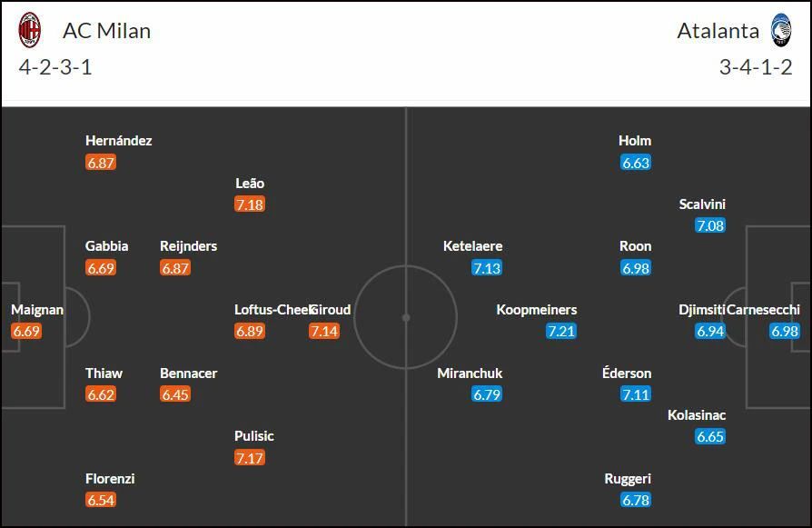Click the AC Milan club crest
The width and height of the screenshot is (812, 528).
point(29,30)
